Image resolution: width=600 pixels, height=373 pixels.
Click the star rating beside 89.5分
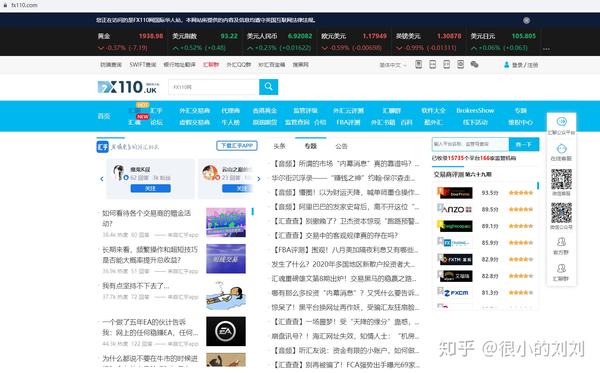(x=521, y=209)
